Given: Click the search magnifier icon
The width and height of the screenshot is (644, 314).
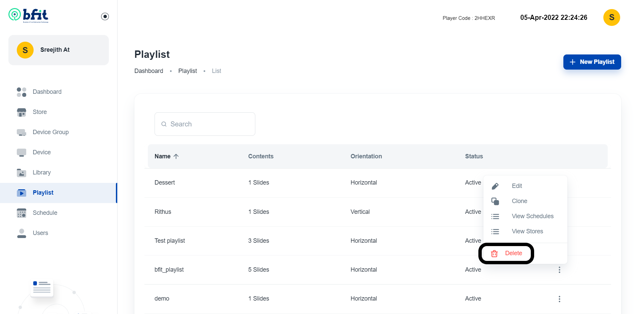Looking at the screenshot, I should click(164, 124).
